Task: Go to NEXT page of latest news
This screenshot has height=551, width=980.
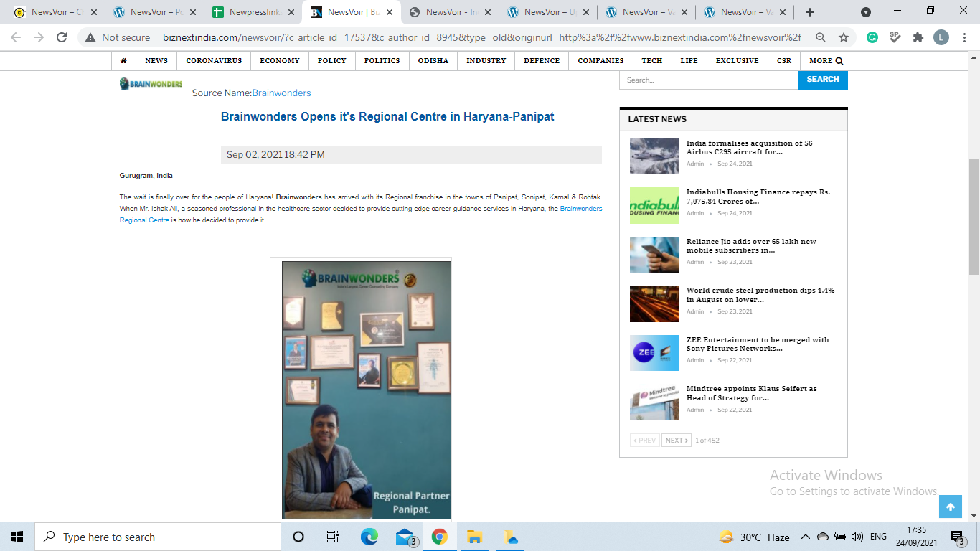Action: coord(677,441)
